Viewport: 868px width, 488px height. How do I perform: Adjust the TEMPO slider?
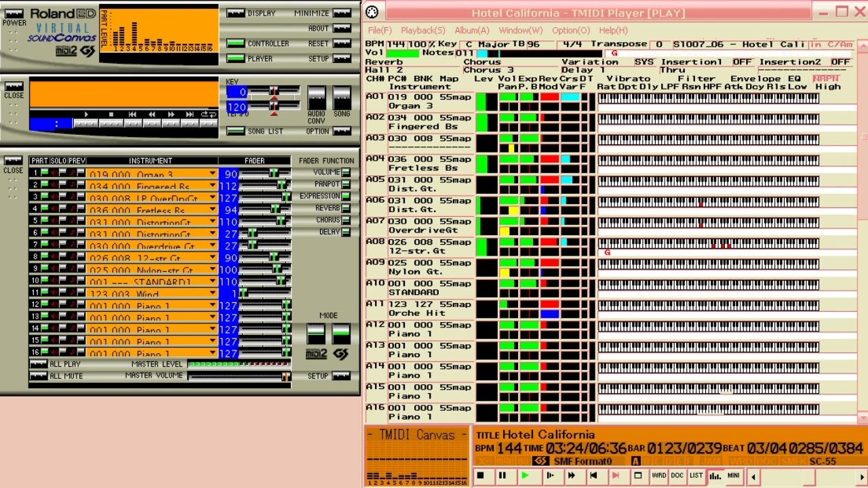pyautogui.click(x=273, y=106)
